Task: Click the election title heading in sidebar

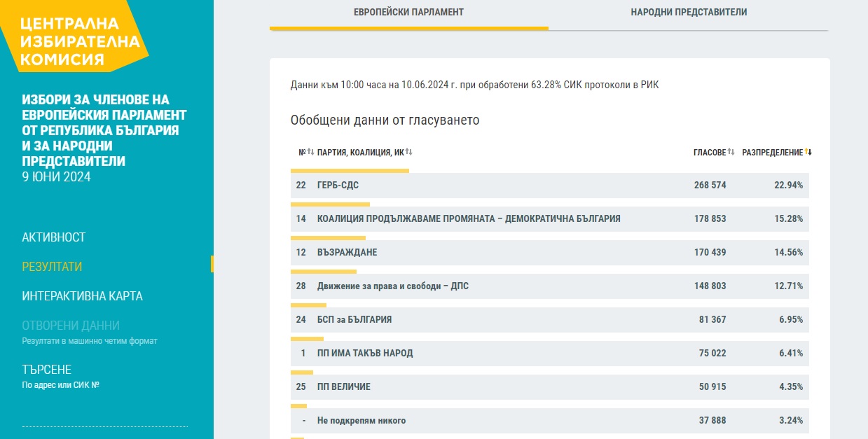Action: point(104,130)
